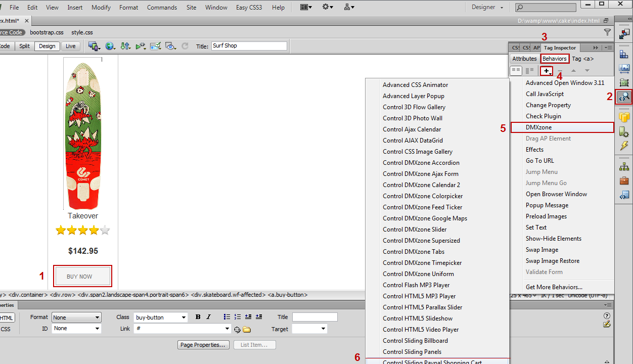Click the BUY NOW button
The width and height of the screenshot is (633, 364).
point(82,277)
